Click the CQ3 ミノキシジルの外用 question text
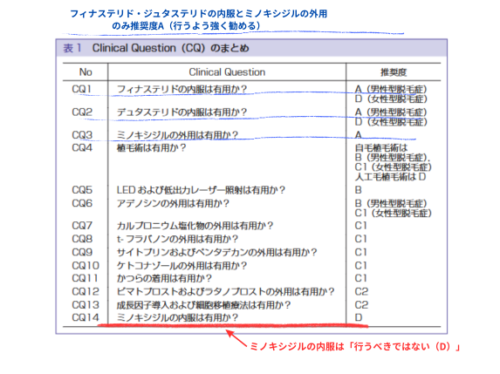The image size is (500, 374). pos(177,135)
